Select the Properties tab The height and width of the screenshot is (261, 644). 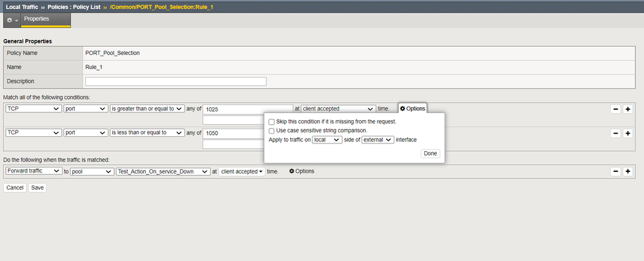point(37,19)
